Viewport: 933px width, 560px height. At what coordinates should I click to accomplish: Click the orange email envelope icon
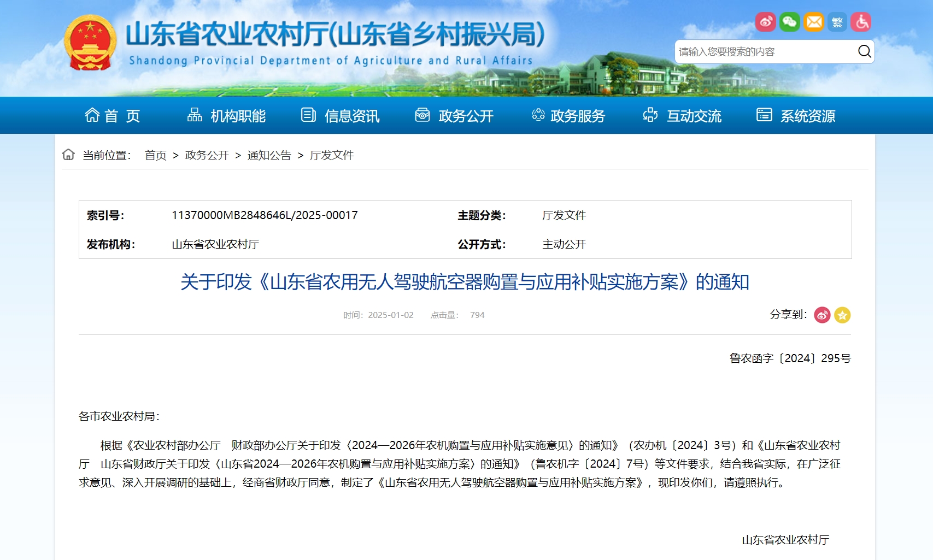[814, 22]
